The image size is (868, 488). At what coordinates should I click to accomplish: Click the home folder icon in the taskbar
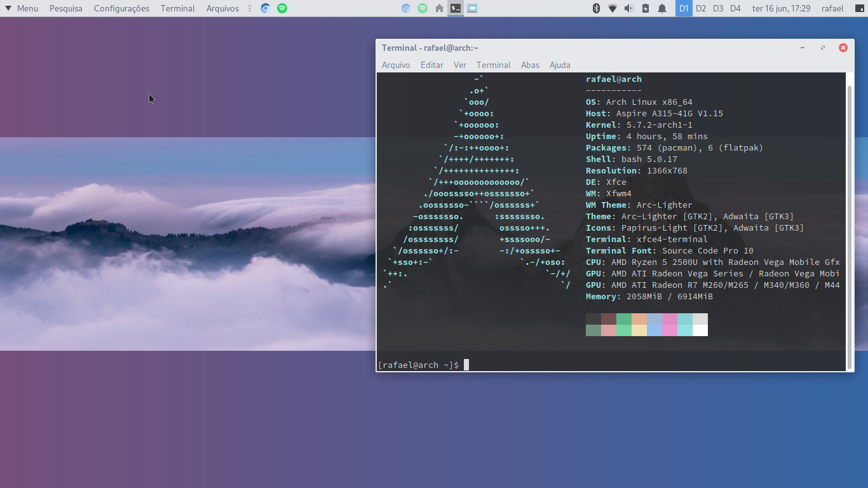[439, 8]
